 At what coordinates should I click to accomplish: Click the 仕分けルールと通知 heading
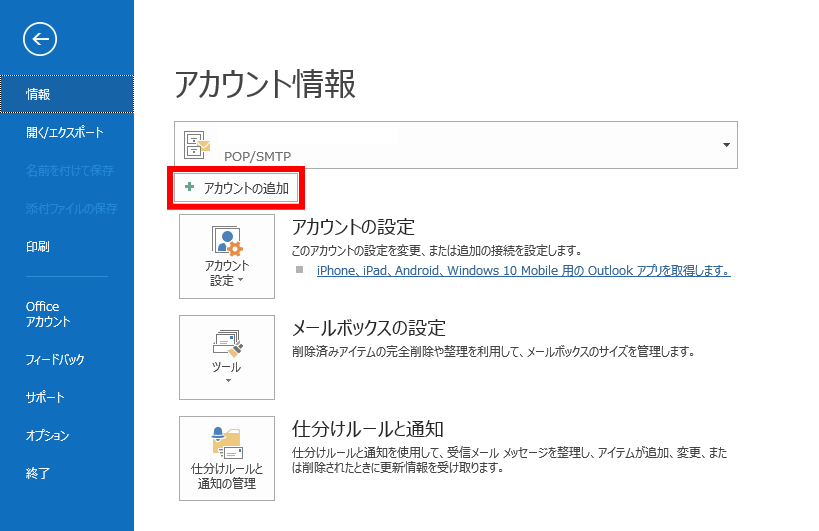[368, 429]
